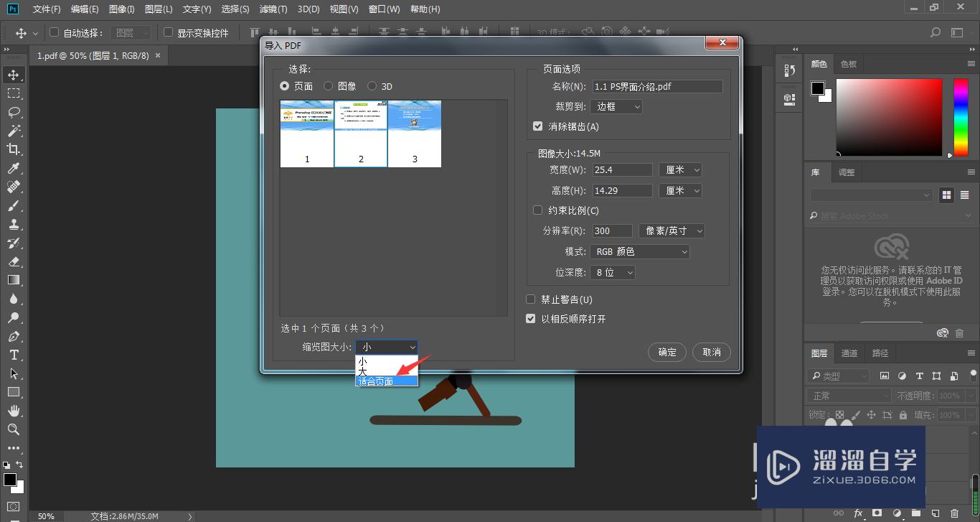The height and width of the screenshot is (522, 980).
Task: Click the search icon in options bar
Action: (x=935, y=32)
